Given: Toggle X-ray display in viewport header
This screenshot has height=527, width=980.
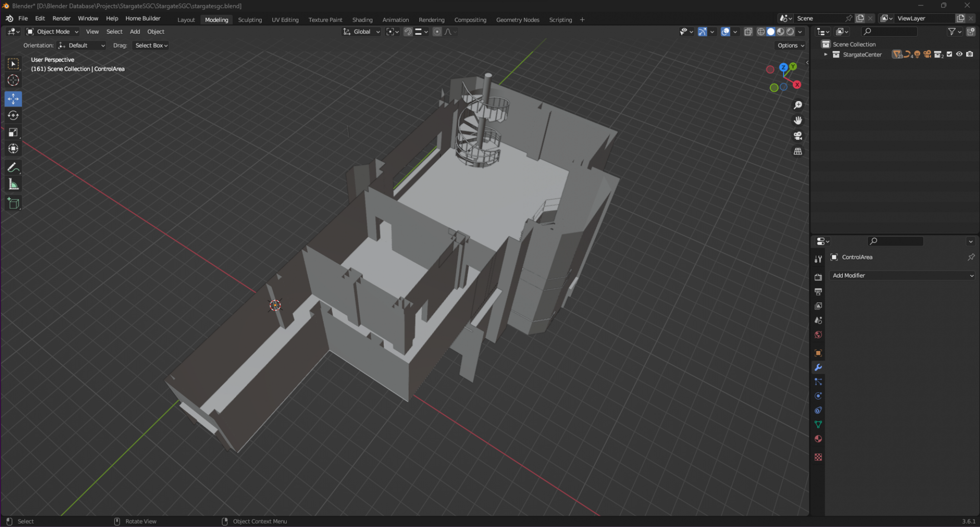Looking at the screenshot, I should click(x=748, y=32).
